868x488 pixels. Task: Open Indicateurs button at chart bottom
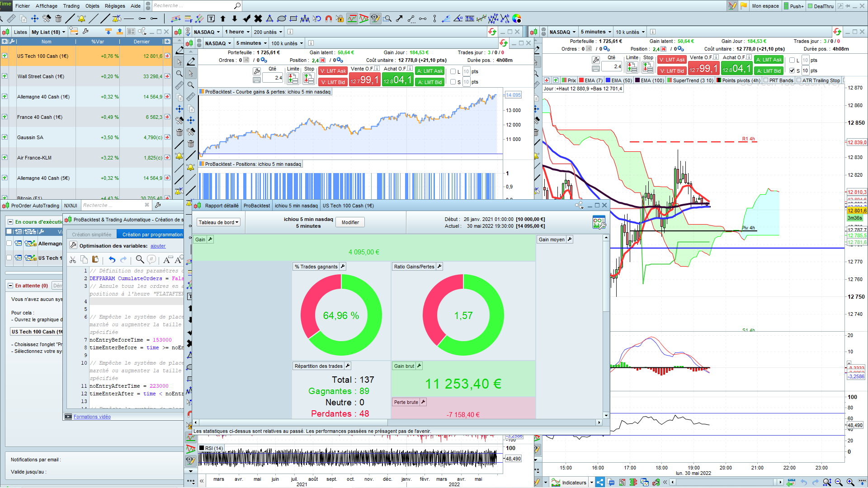tap(574, 483)
